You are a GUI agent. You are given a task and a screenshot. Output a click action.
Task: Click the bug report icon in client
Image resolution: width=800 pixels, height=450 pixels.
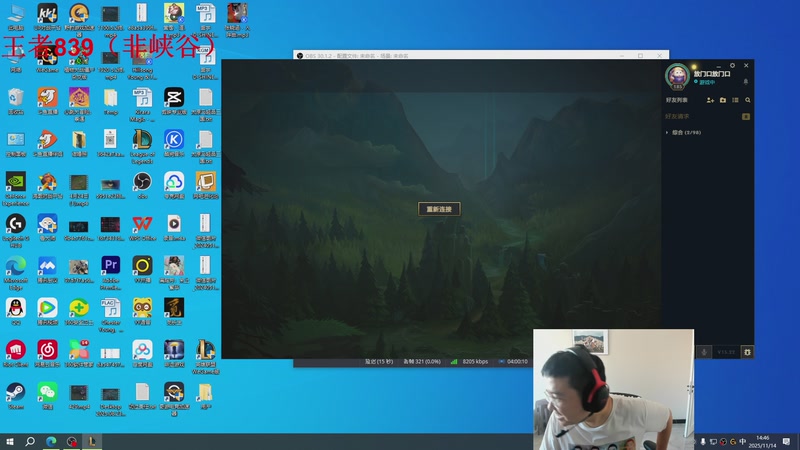[x=747, y=352]
